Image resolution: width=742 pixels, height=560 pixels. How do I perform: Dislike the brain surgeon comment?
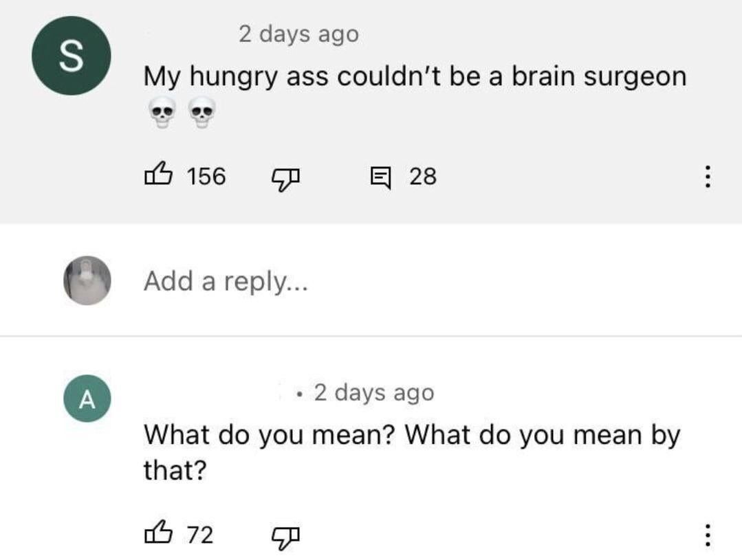click(x=285, y=180)
